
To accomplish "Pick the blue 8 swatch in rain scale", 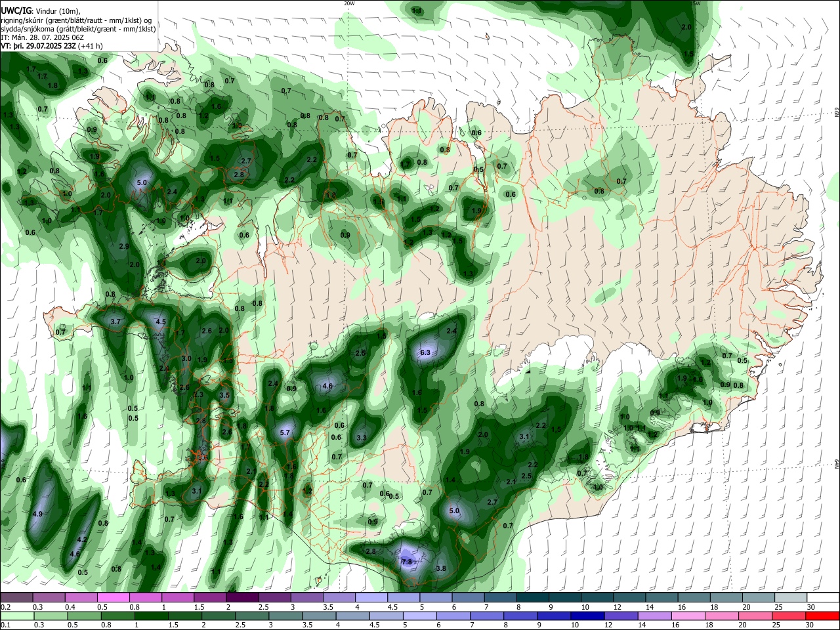I will 520,616.
